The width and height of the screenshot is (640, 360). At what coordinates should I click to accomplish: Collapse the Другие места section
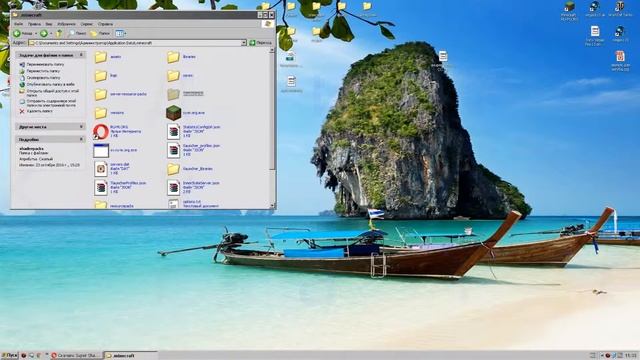(81, 127)
